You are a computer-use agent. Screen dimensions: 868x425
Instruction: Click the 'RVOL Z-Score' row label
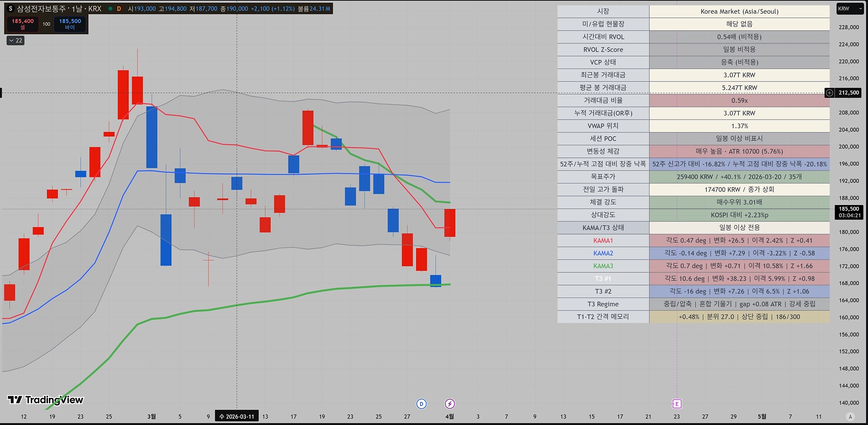click(x=603, y=49)
